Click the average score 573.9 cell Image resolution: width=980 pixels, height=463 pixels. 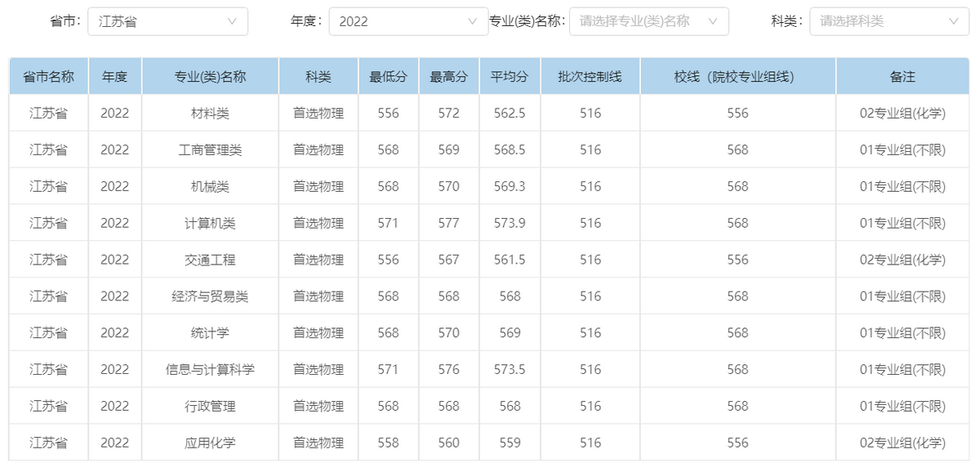click(x=510, y=223)
